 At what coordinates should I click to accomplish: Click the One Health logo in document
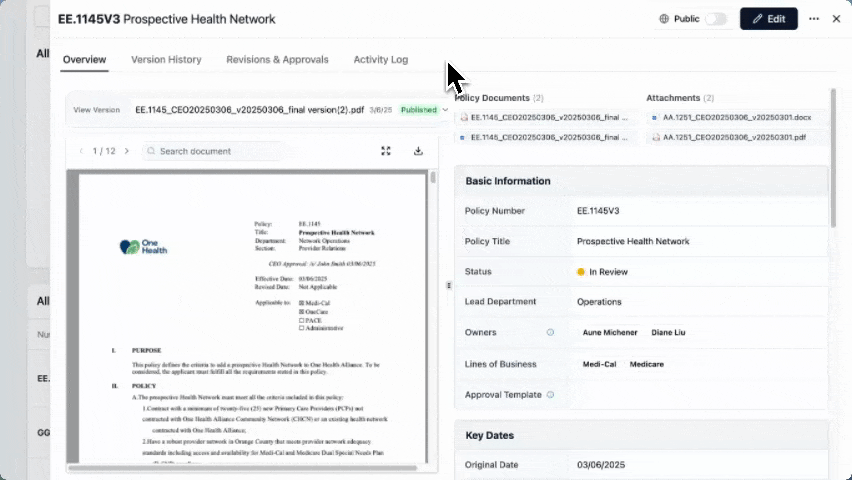click(x=143, y=247)
